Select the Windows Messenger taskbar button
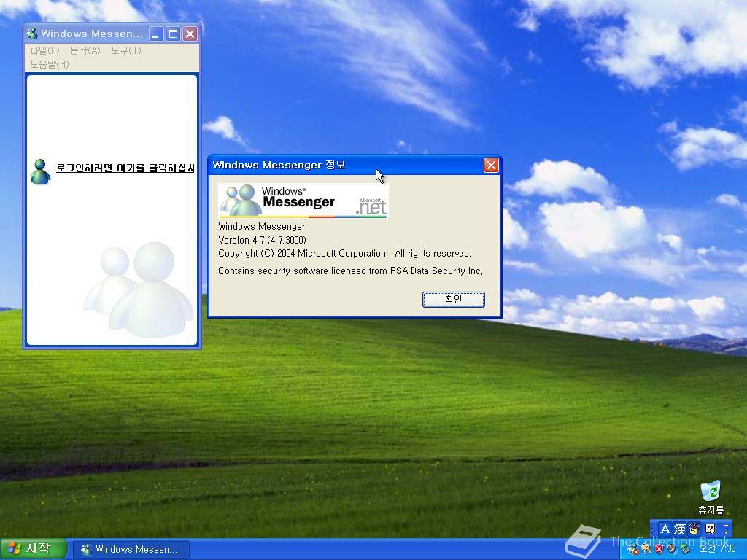This screenshot has width=747, height=560. point(131,550)
